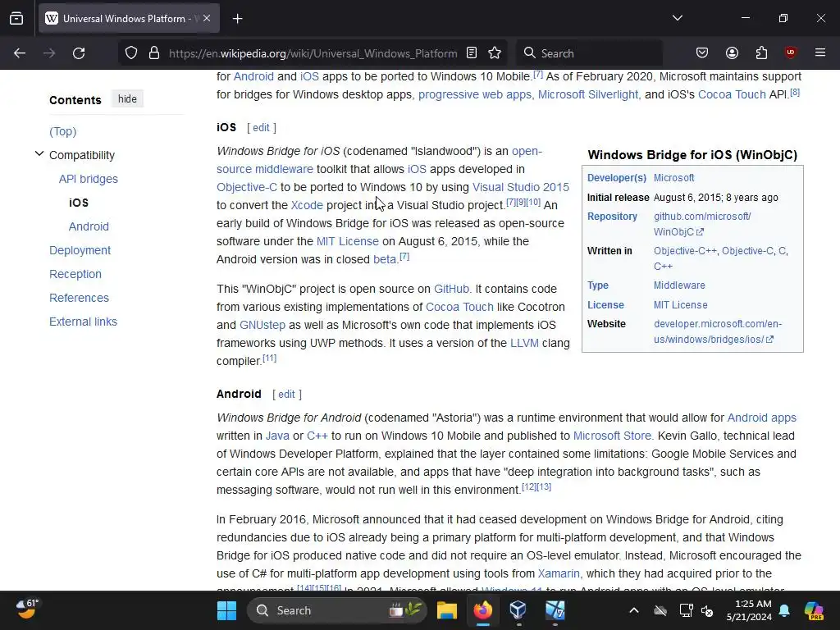
Task: Open clock showing 1:25 AM
Action: (x=749, y=610)
